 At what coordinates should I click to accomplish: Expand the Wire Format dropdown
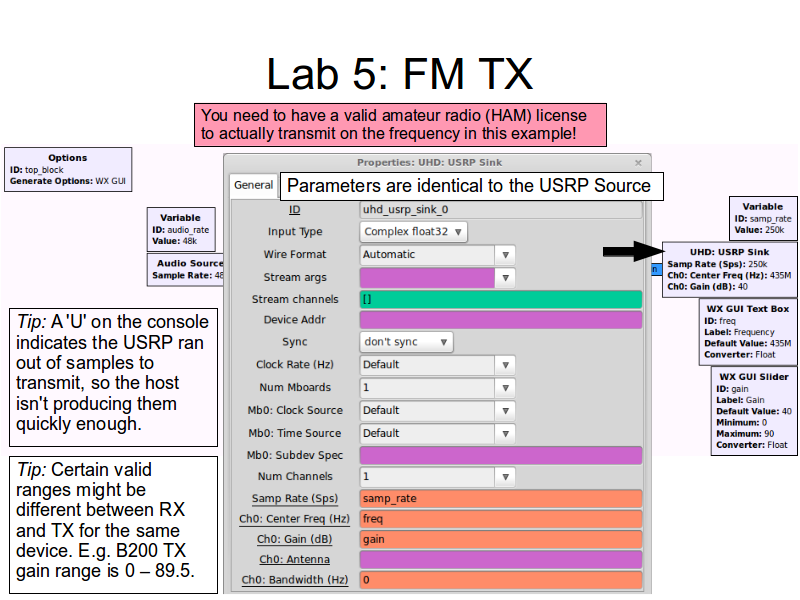click(506, 255)
